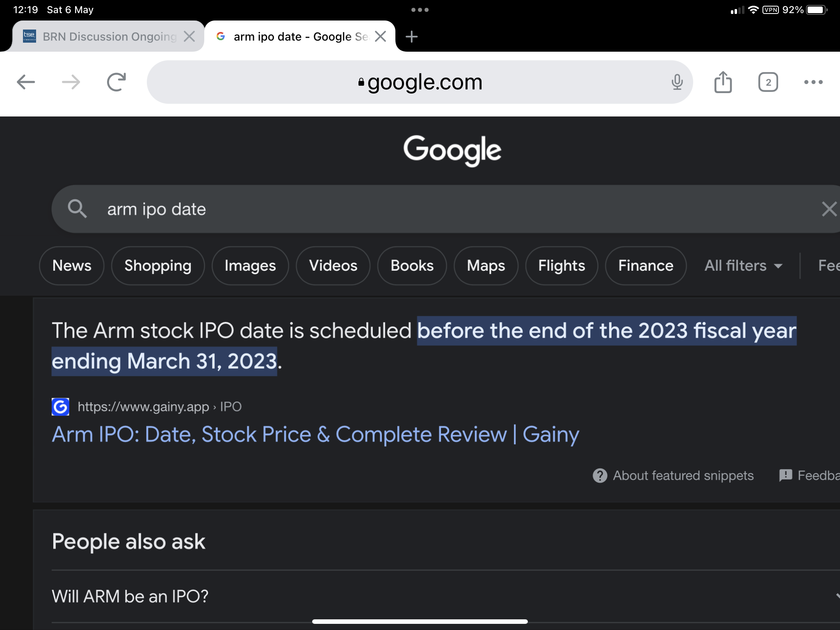
Task: Tap the highlighted featured snippet text
Action: [x=424, y=346]
